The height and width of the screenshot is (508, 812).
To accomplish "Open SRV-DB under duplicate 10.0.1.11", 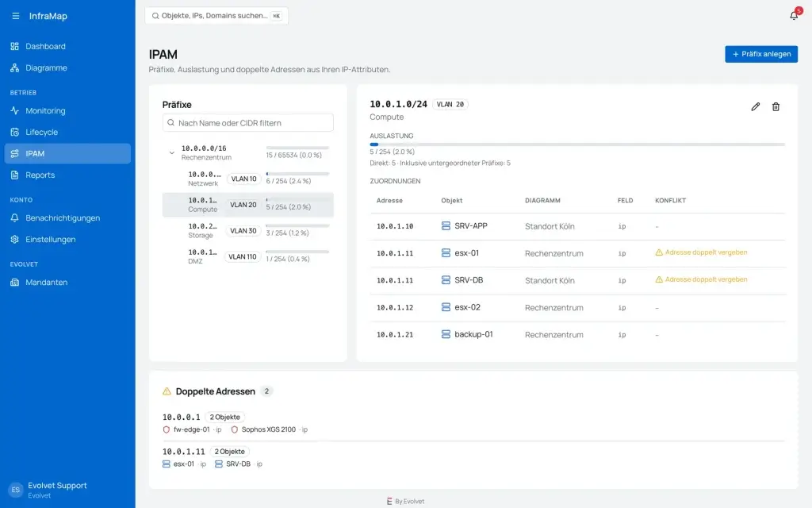I will [x=238, y=464].
